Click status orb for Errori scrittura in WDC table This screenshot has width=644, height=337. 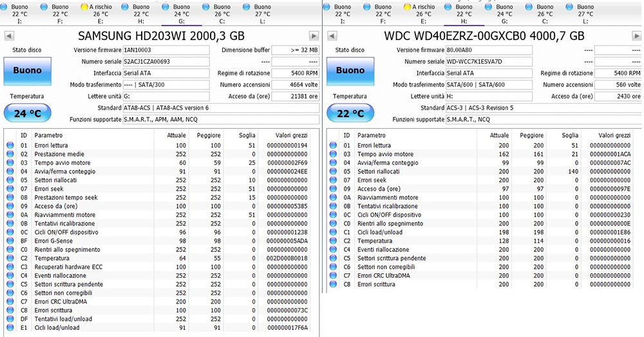[x=333, y=284]
